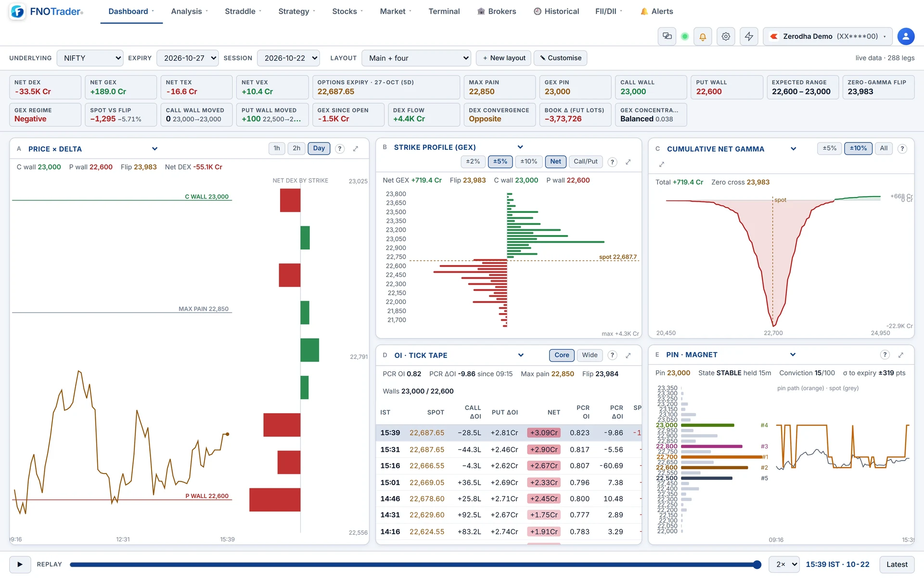Open the settings gear icon

[x=726, y=36]
